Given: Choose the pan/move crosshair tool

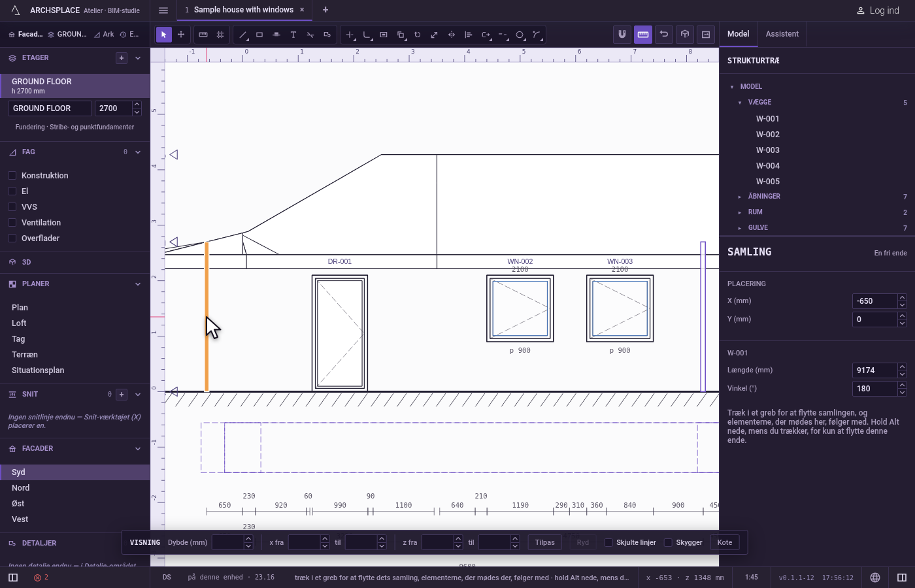Looking at the screenshot, I should tap(181, 35).
